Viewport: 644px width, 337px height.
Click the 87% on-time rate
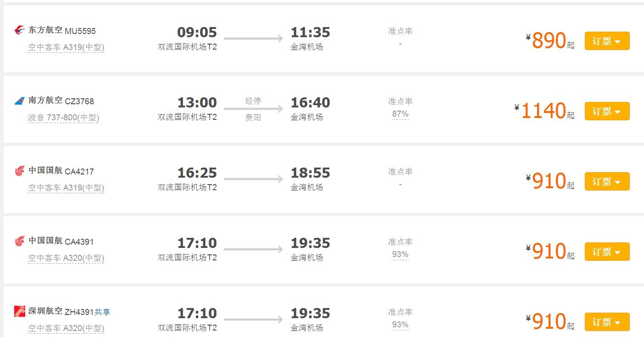(x=400, y=114)
